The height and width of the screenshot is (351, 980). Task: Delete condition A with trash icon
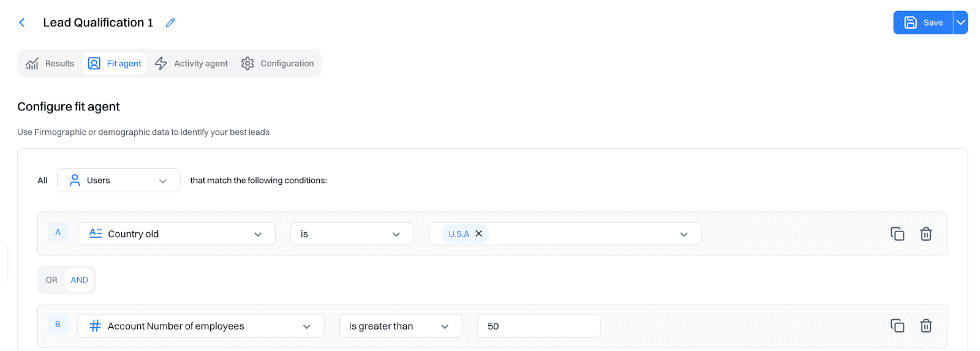pos(925,234)
